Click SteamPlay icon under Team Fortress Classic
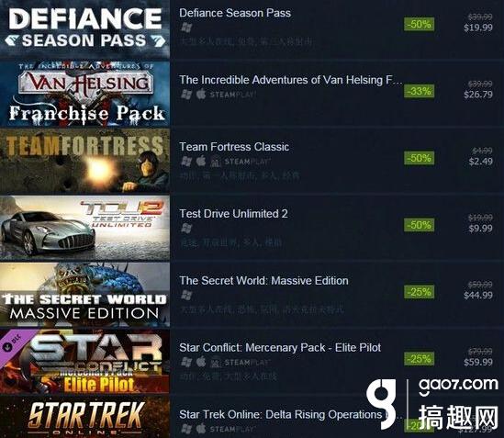Screen dimensions: 504x438 coord(248,161)
